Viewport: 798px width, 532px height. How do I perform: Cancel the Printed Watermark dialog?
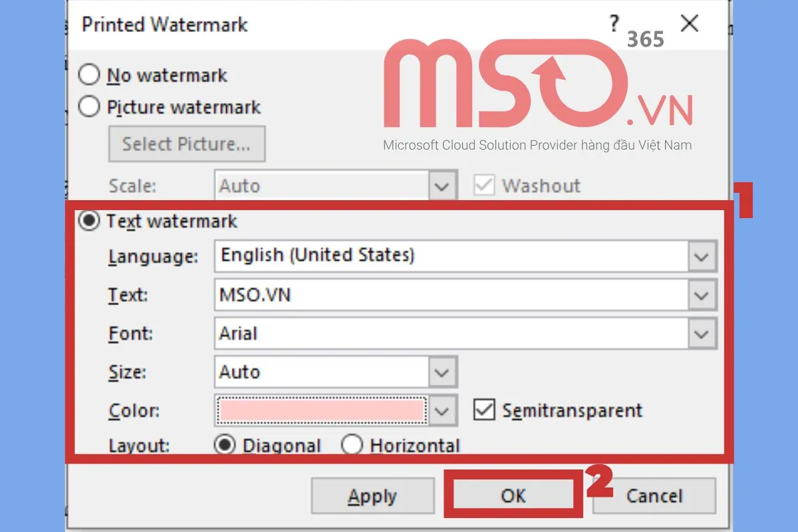tap(654, 495)
